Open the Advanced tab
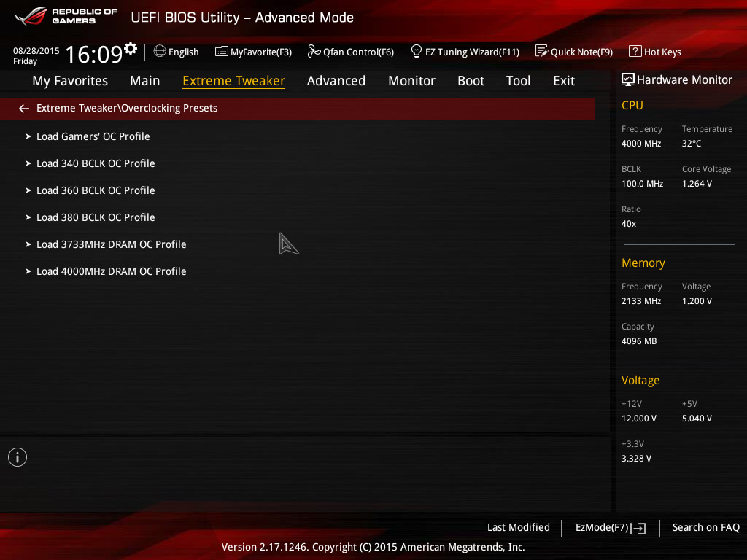Screen dimensions: 747x560 tap(336, 81)
